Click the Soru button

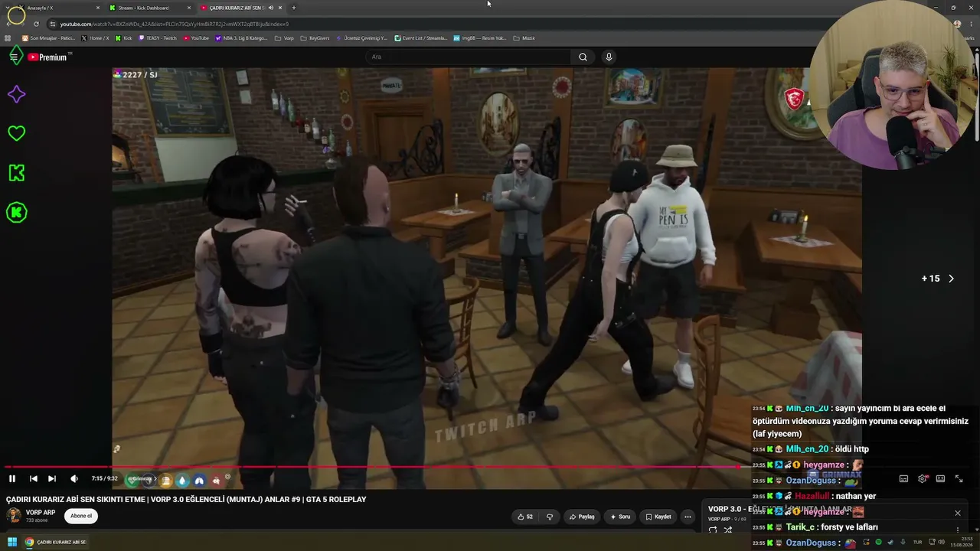tap(620, 517)
